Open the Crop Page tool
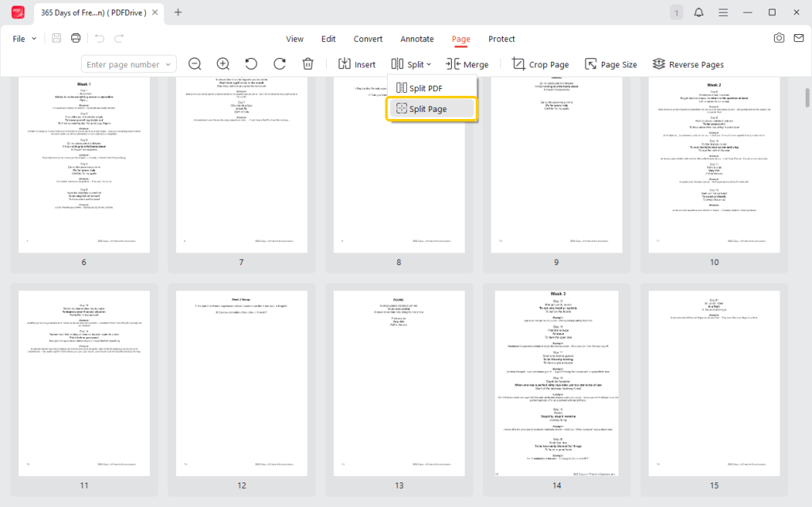 pyautogui.click(x=540, y=63)
